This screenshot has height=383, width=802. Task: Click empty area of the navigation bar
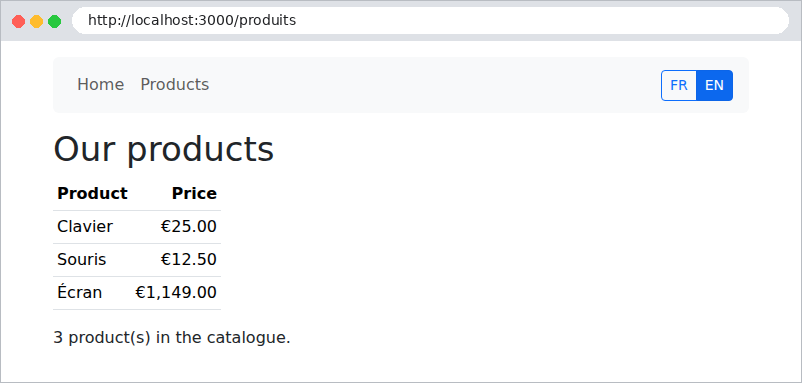click(x=435, y=85)
